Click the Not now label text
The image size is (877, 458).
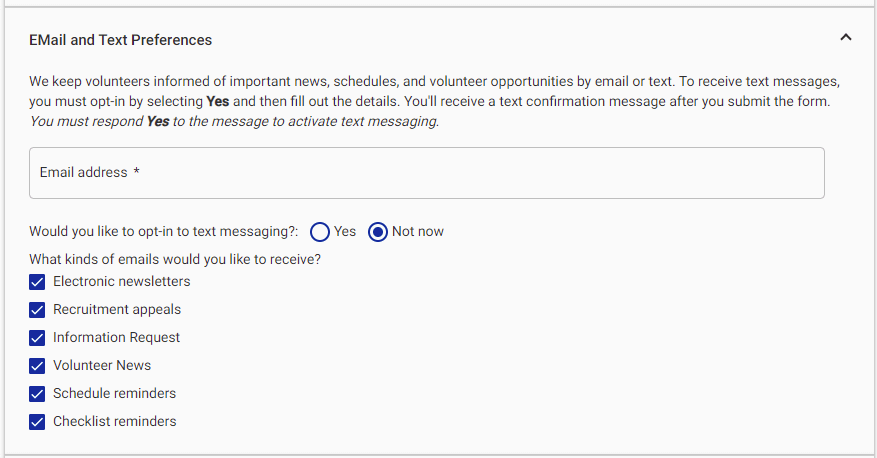(x=418, y=232)
